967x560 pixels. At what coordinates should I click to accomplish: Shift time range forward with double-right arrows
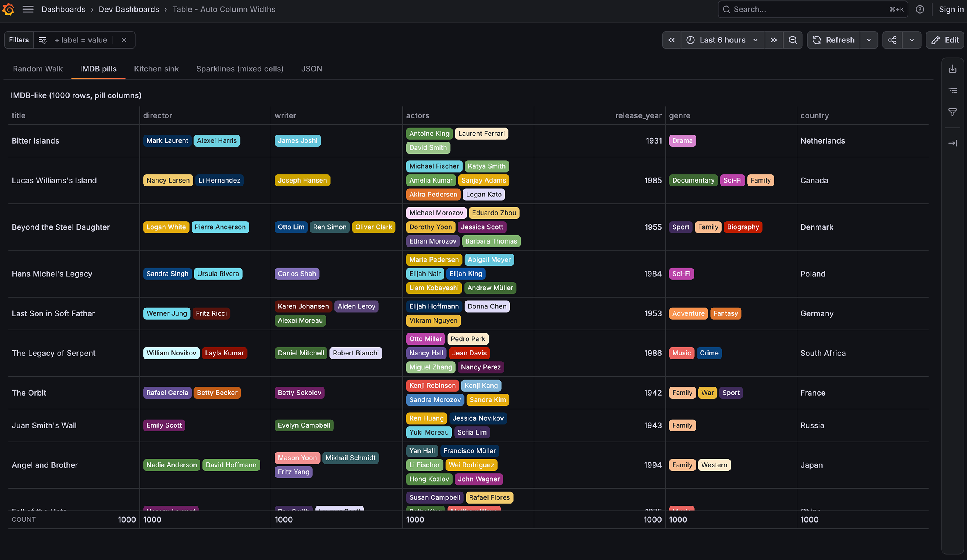774,40
